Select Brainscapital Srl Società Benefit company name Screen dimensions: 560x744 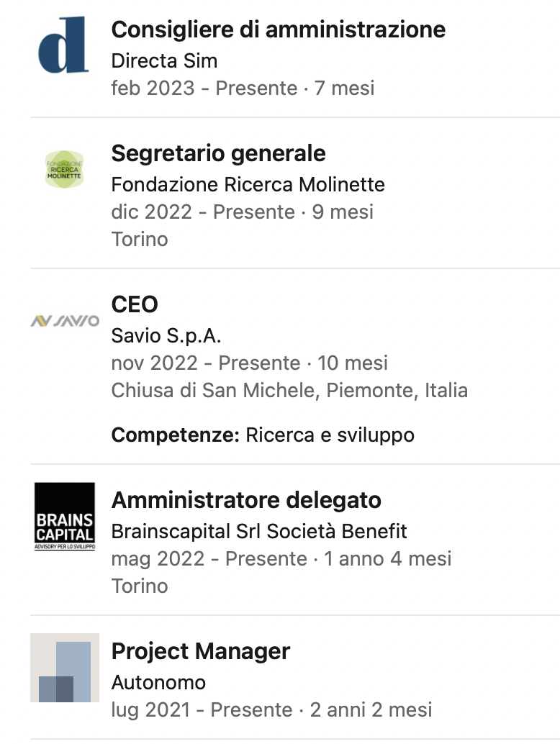tap(258, 532)
